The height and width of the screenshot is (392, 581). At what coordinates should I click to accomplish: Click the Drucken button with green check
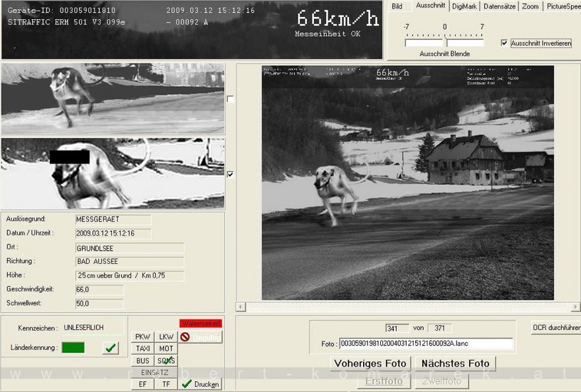[200, 384]
